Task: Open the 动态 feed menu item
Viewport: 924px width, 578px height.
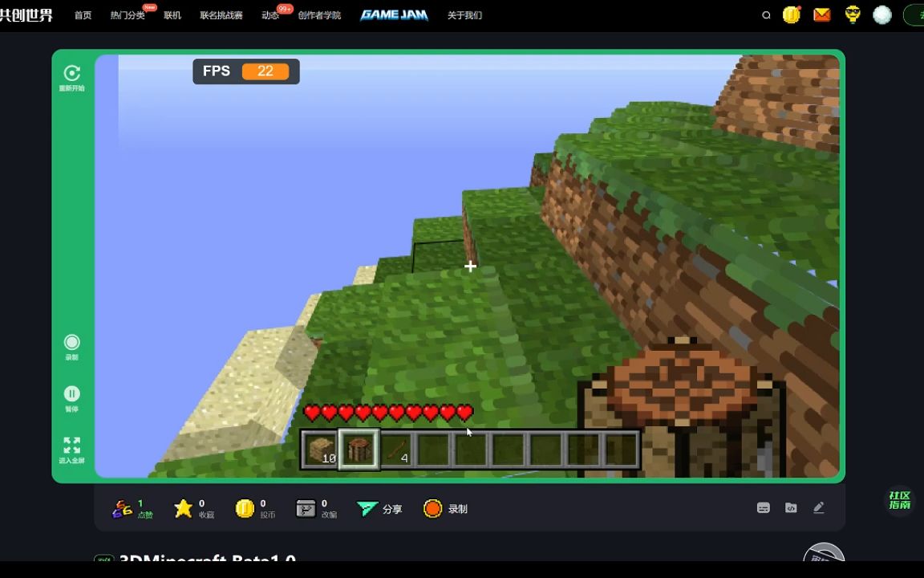Action: pyautogui.click(x=270, y=15)
